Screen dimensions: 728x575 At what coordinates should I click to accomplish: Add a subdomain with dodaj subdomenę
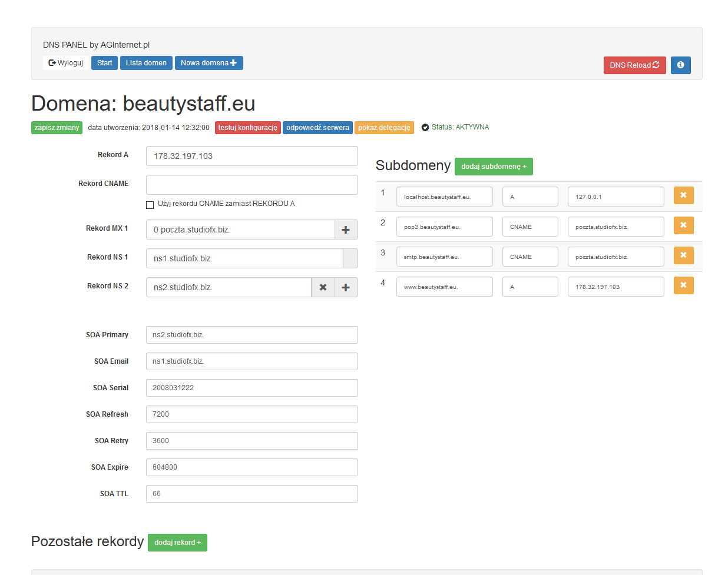(x=494, y=167)
